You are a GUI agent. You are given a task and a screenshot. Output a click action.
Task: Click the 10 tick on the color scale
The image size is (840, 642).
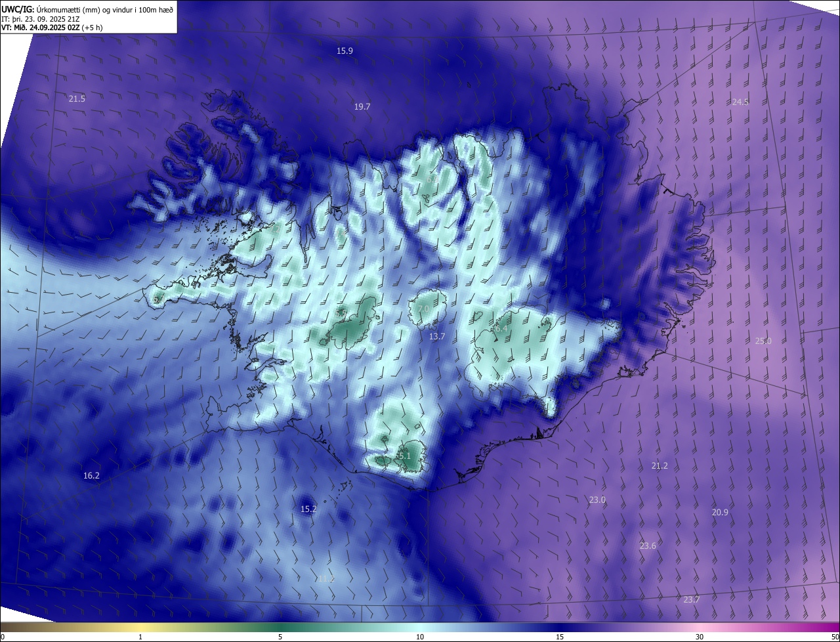point(420,637)
